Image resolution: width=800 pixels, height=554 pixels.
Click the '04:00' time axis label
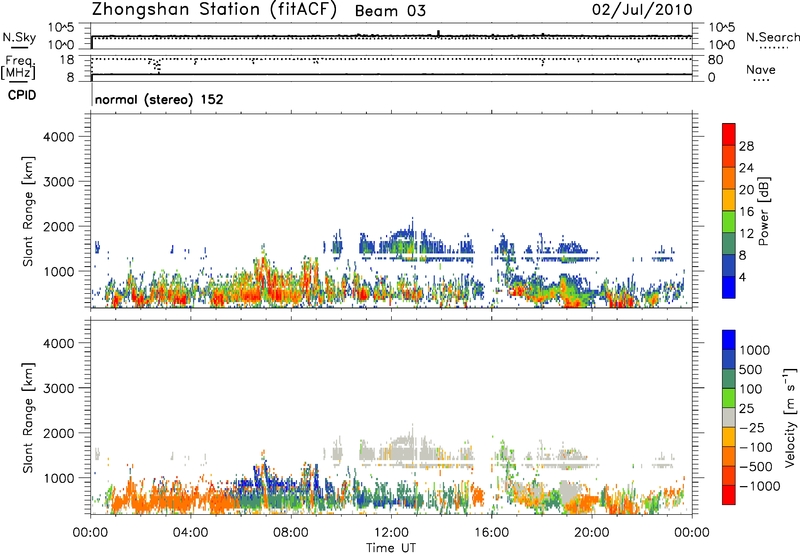click(x=190, y=533)
